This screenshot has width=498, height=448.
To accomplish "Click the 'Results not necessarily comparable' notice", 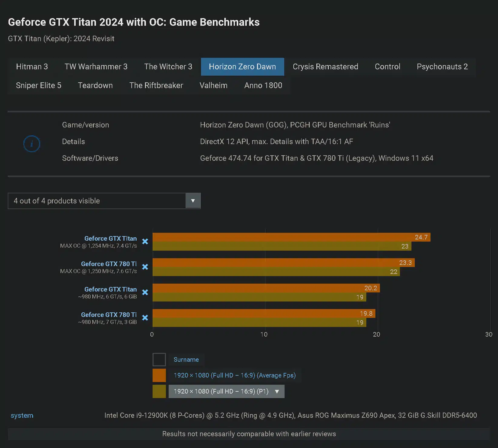I will click(x=249, y=434).
